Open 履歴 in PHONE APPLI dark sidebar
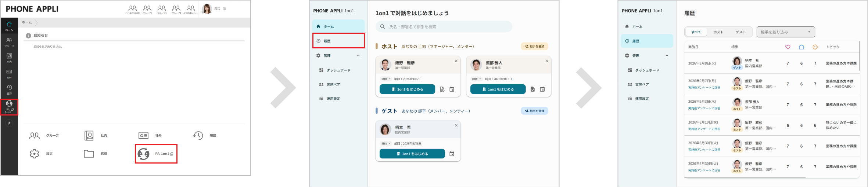The image size is (868, 187). tap(9, 89)
